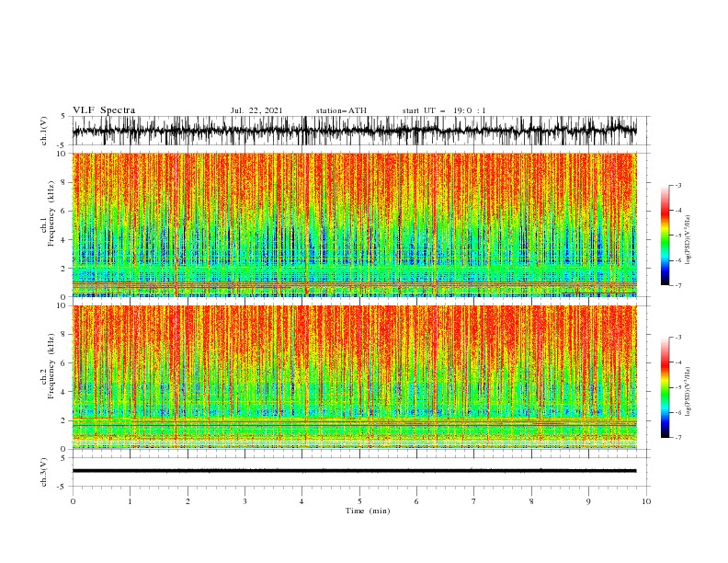Click the time axis tick label "8"

(531, 501)
